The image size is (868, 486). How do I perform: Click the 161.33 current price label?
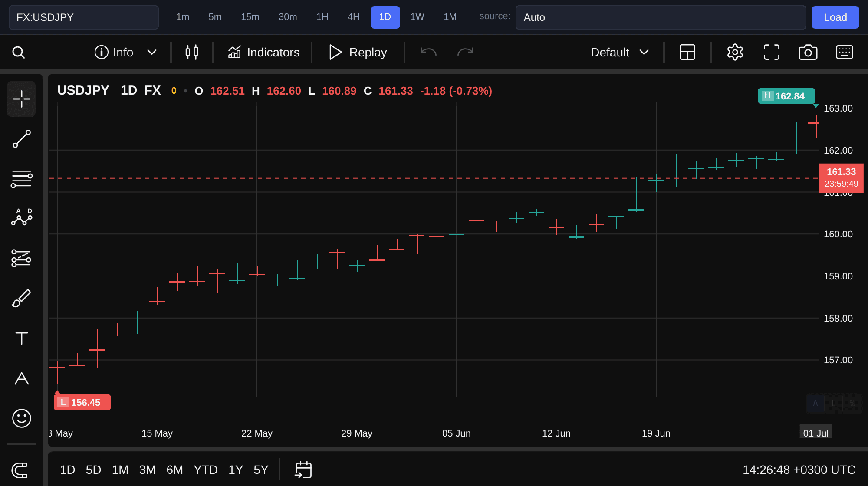841,178
